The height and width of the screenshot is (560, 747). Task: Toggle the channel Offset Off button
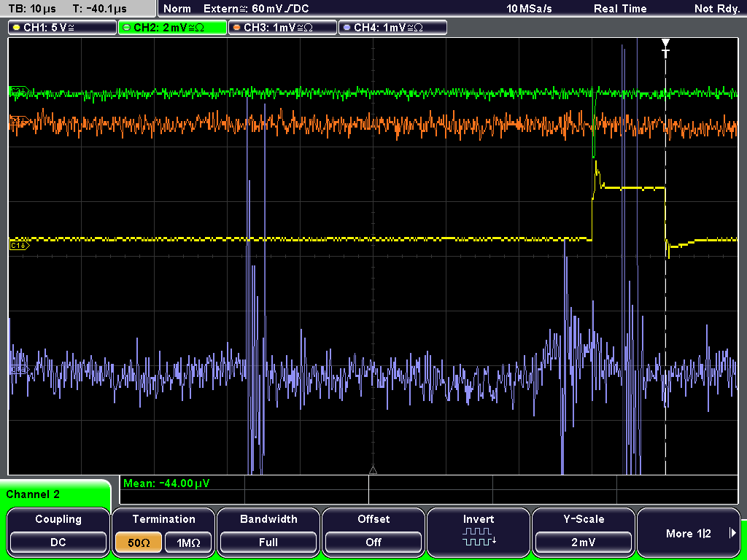click(x=373, y=542)
